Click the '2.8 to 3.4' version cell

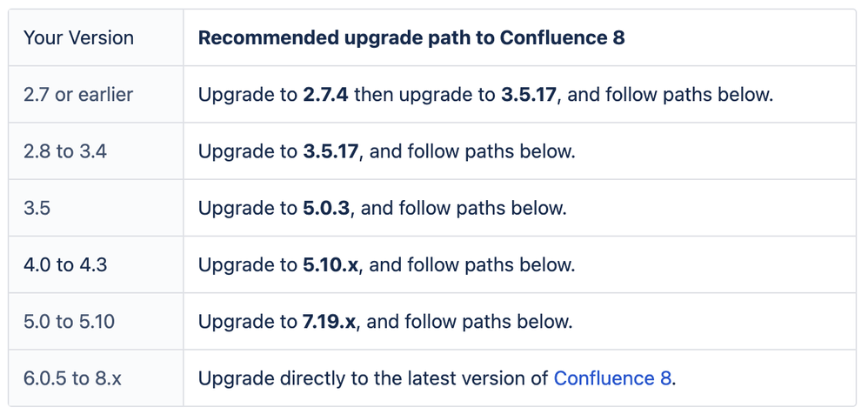(96, 151)
